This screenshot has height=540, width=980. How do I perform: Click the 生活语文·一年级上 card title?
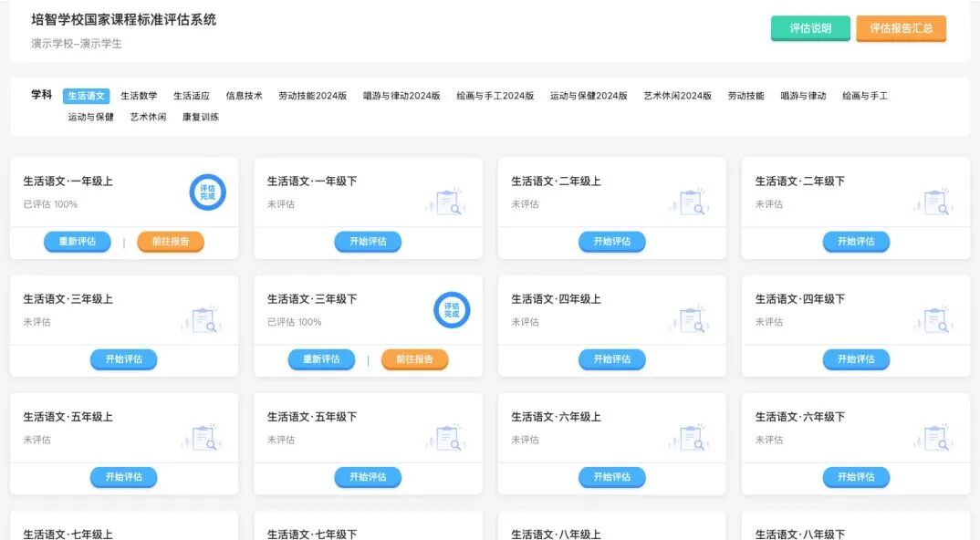(68, 182)
